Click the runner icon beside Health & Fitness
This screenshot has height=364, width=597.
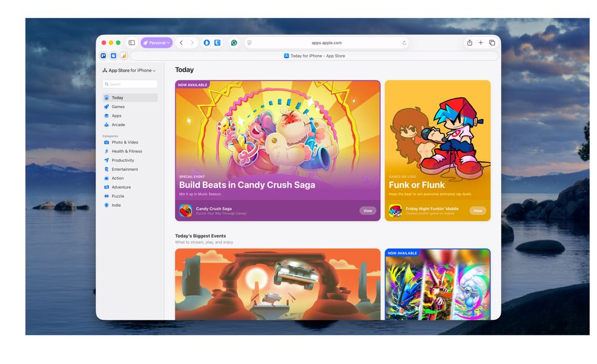107,151
